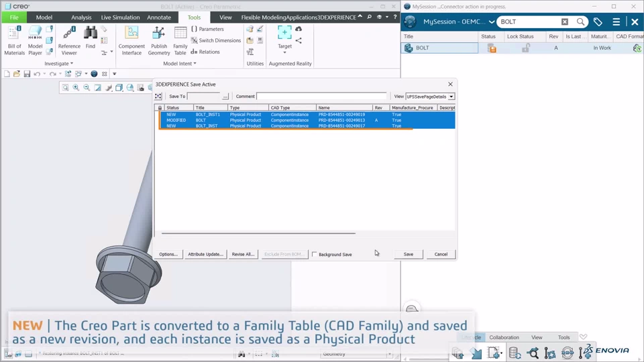Click the Options... button
Viewport: 644px width, 362px height.
(168, 254)
